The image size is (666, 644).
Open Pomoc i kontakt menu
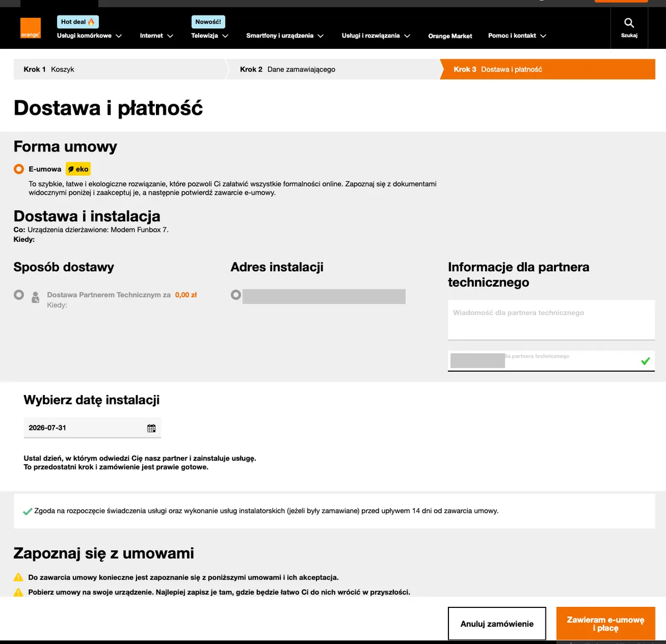click(512, 36)
